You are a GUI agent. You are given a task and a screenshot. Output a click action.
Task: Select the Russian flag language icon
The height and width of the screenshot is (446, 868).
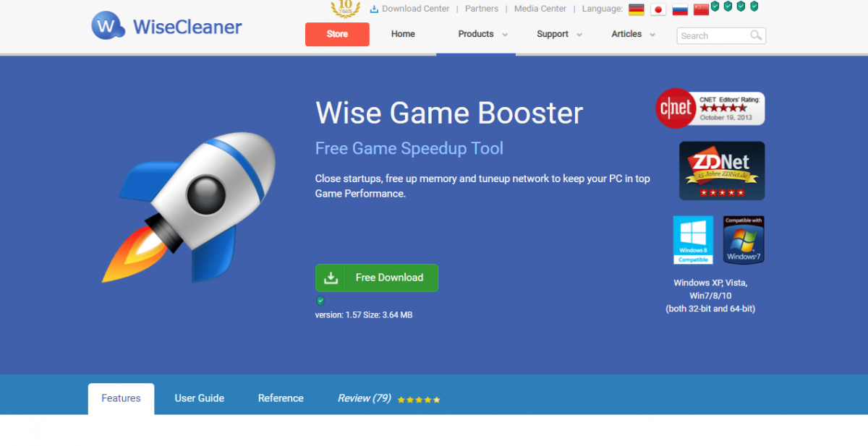click(x=680, y=9)
